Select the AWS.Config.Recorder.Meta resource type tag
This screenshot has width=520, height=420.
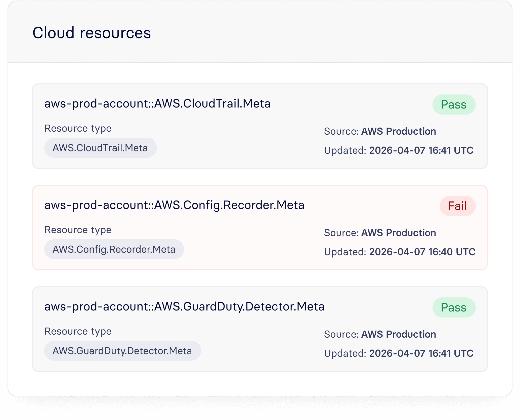[114, 249]
